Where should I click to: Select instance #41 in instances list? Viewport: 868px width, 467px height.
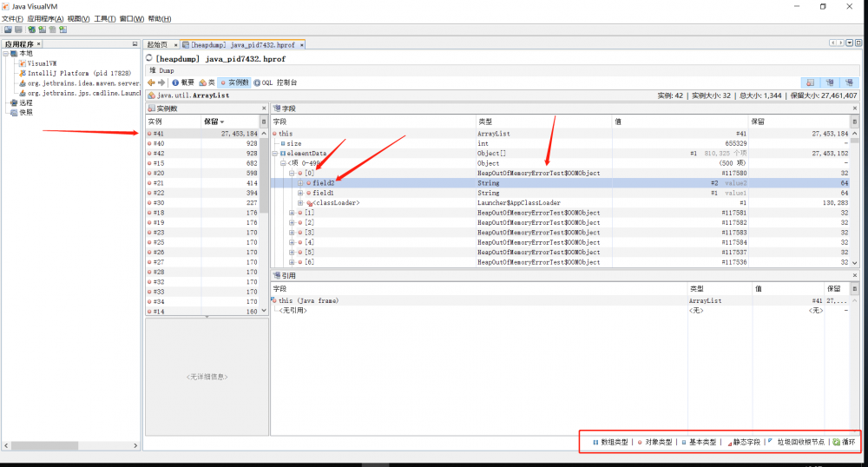(x=202, y=134)
